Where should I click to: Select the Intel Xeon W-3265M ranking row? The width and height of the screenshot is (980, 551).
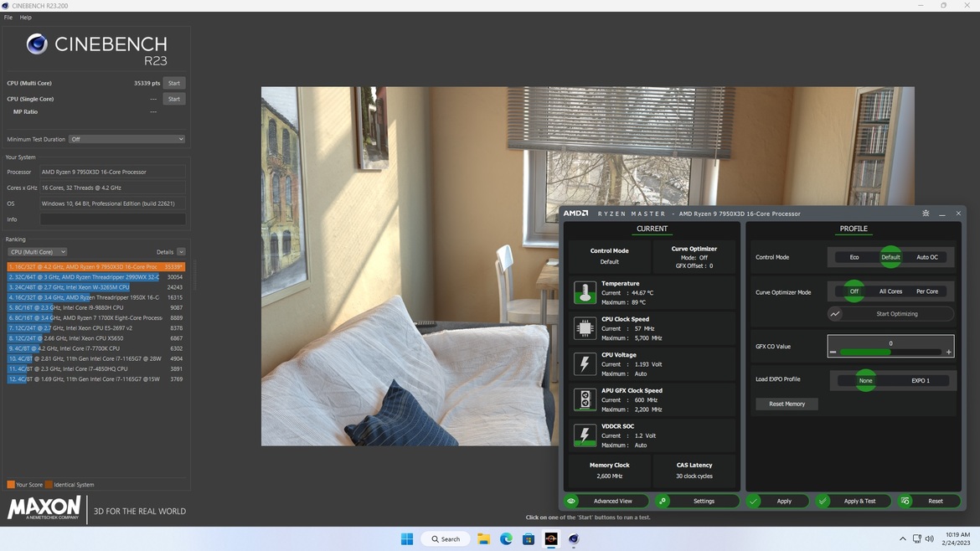pyautogui.click(x=95, y=287)
